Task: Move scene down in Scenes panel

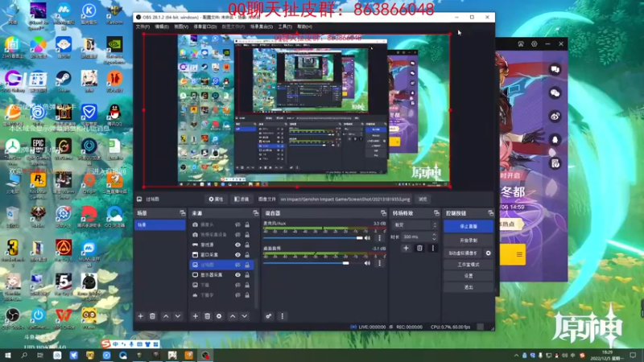Action: coord(178,316)
